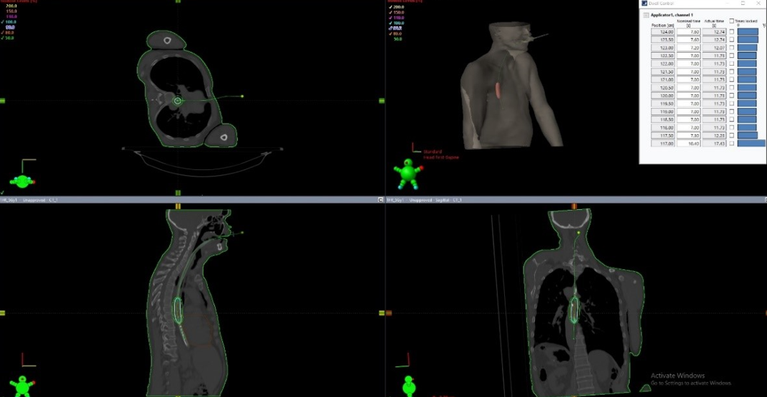Check the lock box in the 119.00 row
The height and width of the screenshot is (397, 767).
[731, 111]
